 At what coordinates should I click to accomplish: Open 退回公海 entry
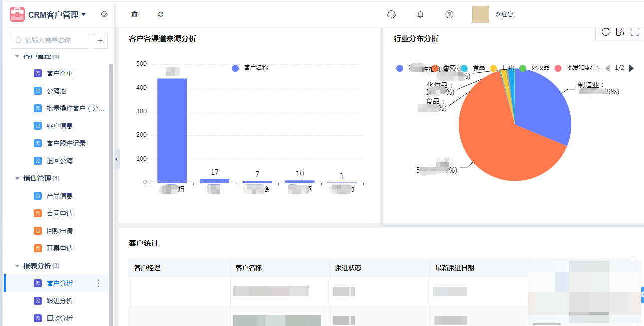[x=60, y=161]
